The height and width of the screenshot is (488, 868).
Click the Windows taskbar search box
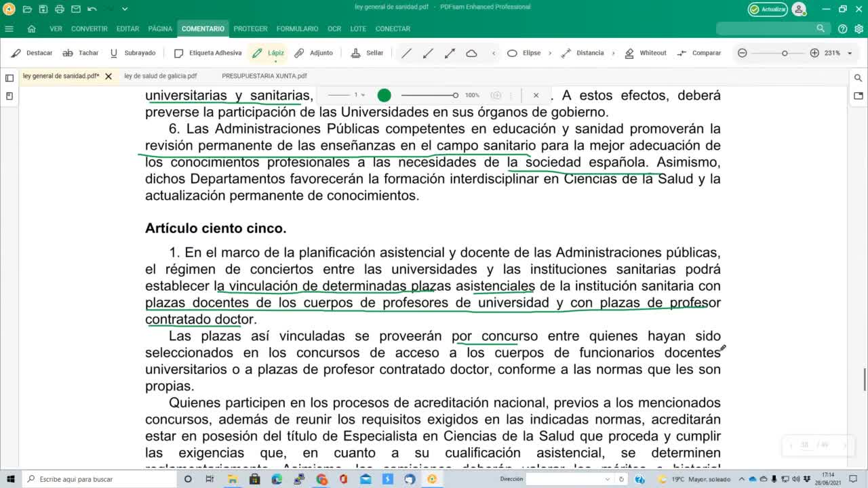click(98, 479)
